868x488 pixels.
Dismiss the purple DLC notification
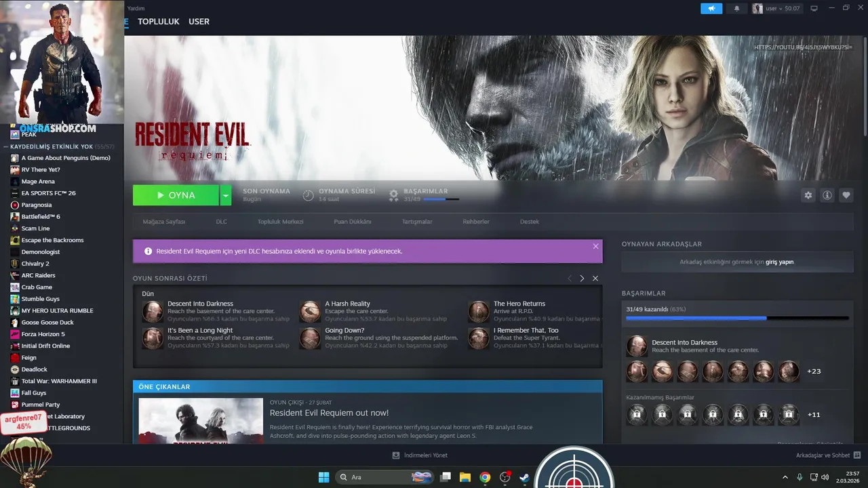[595, 246]
